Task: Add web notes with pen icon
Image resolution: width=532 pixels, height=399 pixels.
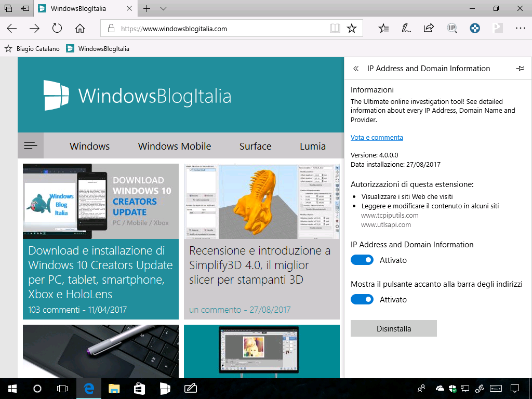Action: pos(406,29)
